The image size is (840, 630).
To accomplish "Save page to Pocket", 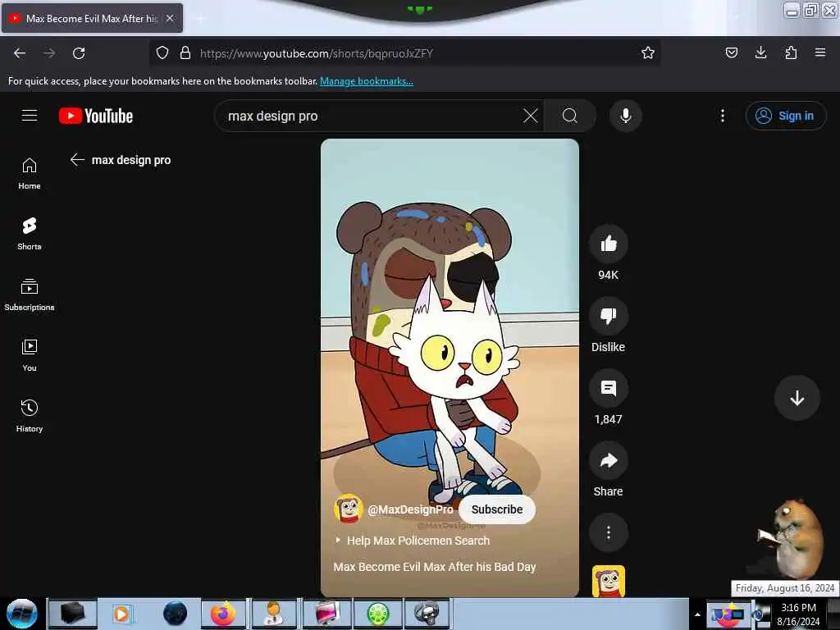I will (731, 52).
